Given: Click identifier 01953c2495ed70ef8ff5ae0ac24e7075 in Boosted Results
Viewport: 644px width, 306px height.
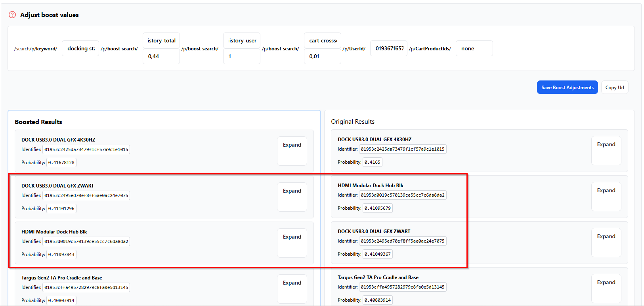Looking at the screenshot, I should tap(86, 195).
